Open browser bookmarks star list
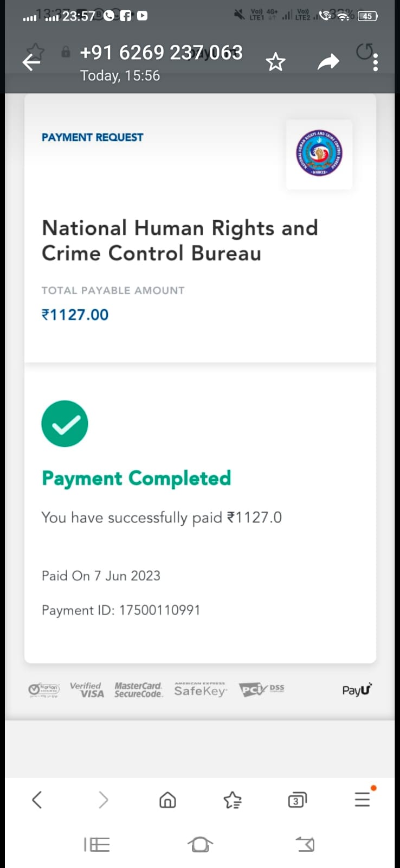 tap(233, 800)
